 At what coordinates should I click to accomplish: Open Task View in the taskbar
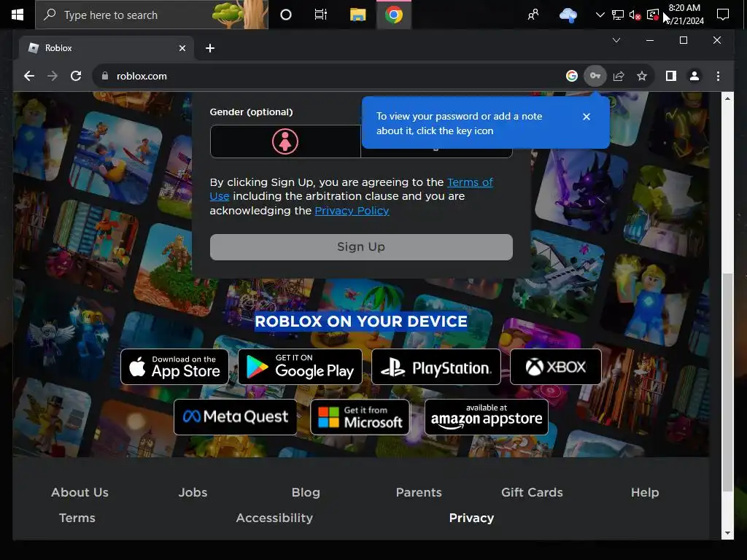(321, 15)
